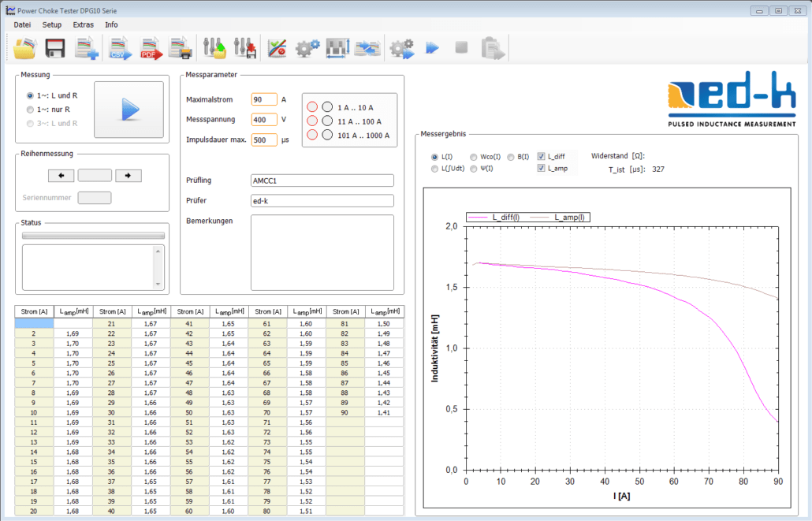Click the print measurement icon in toolbar

(x=181, y=49)
